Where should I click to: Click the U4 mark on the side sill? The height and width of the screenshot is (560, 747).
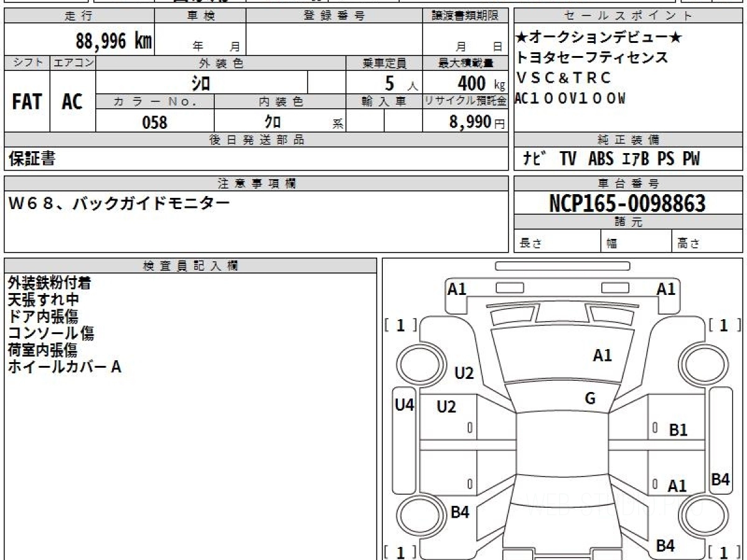405,405
